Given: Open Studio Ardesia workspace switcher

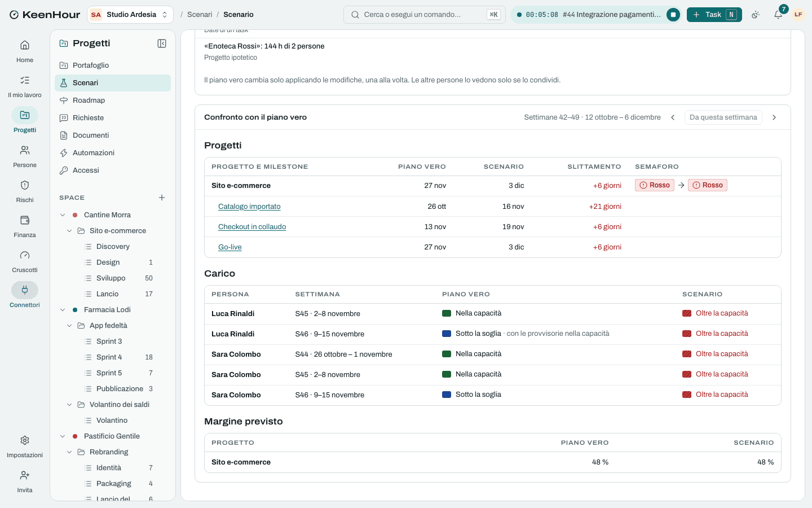Looking at the screenshot, I should click(x=130, y=15).
